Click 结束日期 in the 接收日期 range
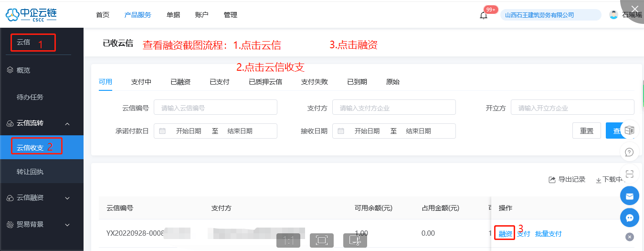 [418, 131]
